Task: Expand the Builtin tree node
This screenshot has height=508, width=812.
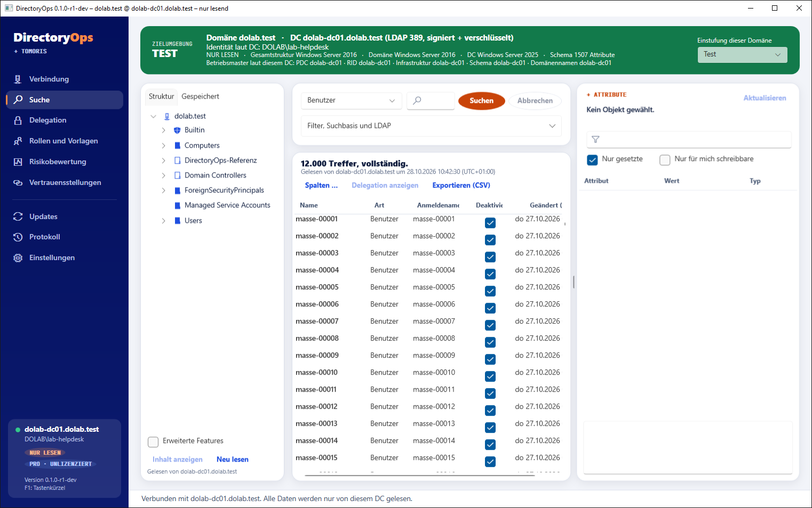Action: pos(163,130)
